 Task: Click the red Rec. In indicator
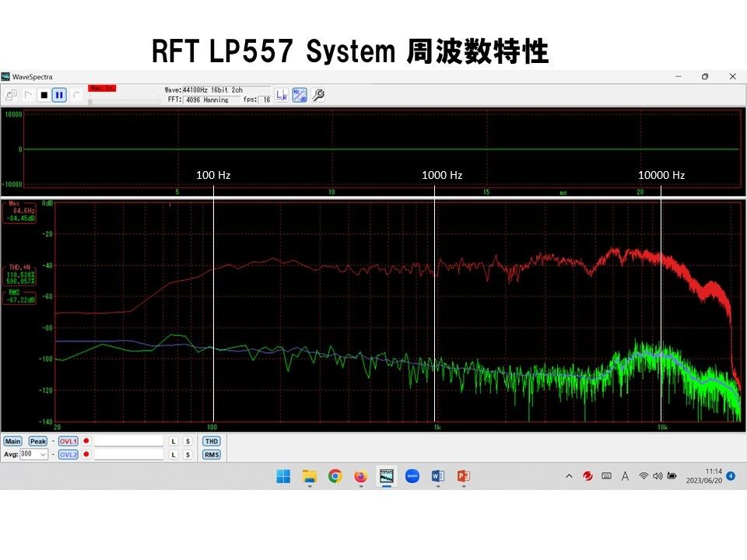point(102,88)
